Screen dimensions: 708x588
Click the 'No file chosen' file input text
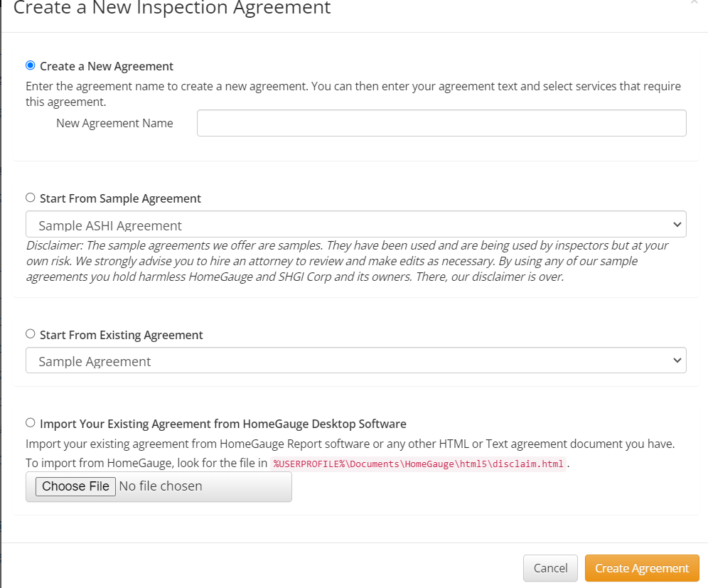point(161,486)
